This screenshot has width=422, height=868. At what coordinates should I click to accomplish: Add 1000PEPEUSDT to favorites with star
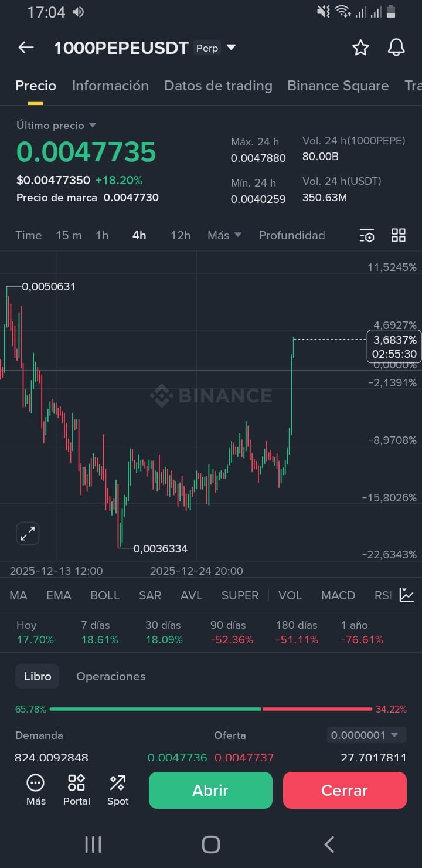coord(360,48)
